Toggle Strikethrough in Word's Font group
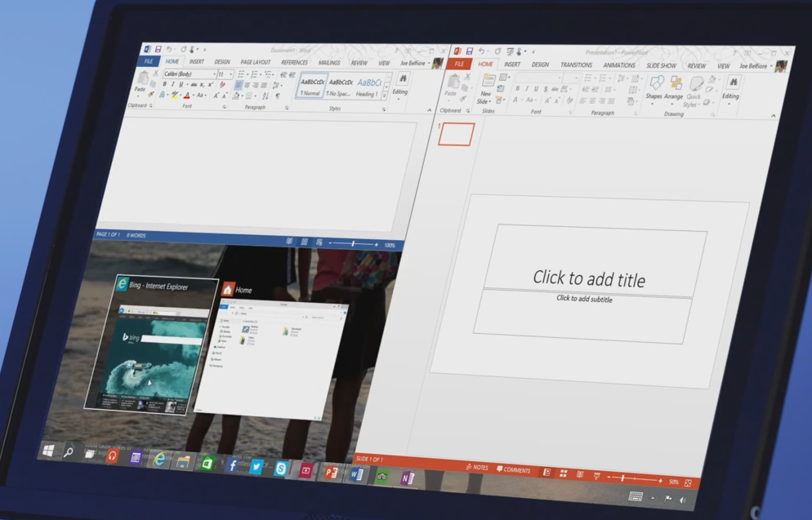Image resolution: width=812 pixels, height=520 pixels. [x=194, y=84]
